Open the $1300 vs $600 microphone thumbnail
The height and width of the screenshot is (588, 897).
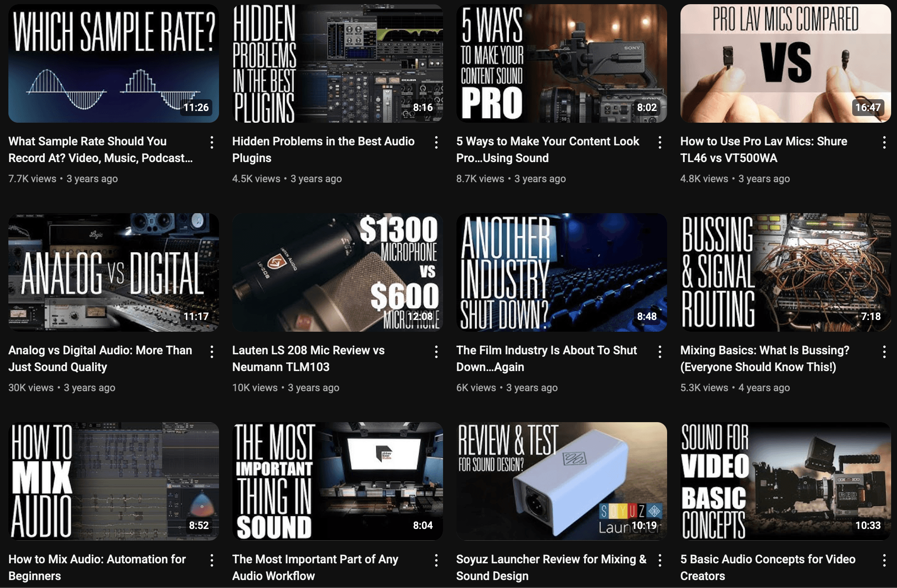(338, 272)
